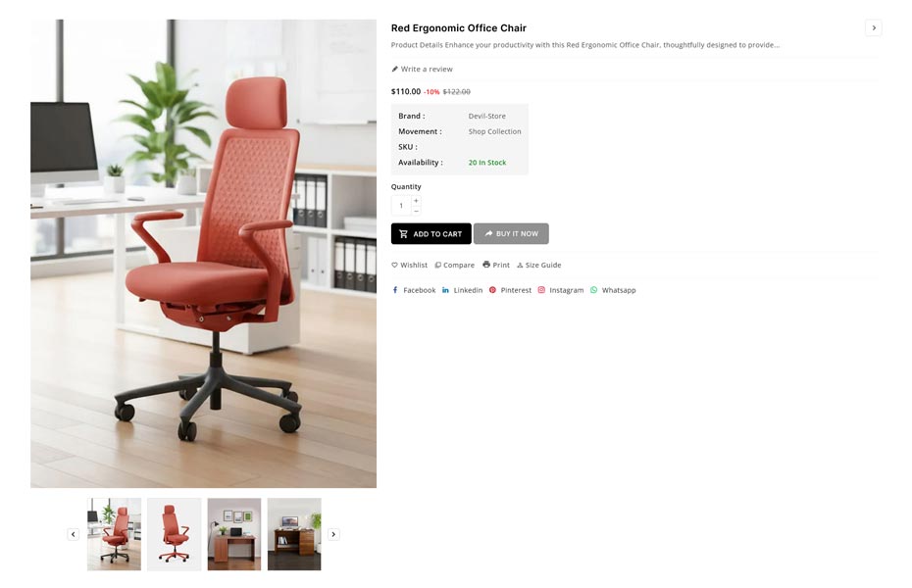The height and width of the screenshot is (588, 912).
Task: Click the Pinterest share icon
Action: click(x=492, y=290)
